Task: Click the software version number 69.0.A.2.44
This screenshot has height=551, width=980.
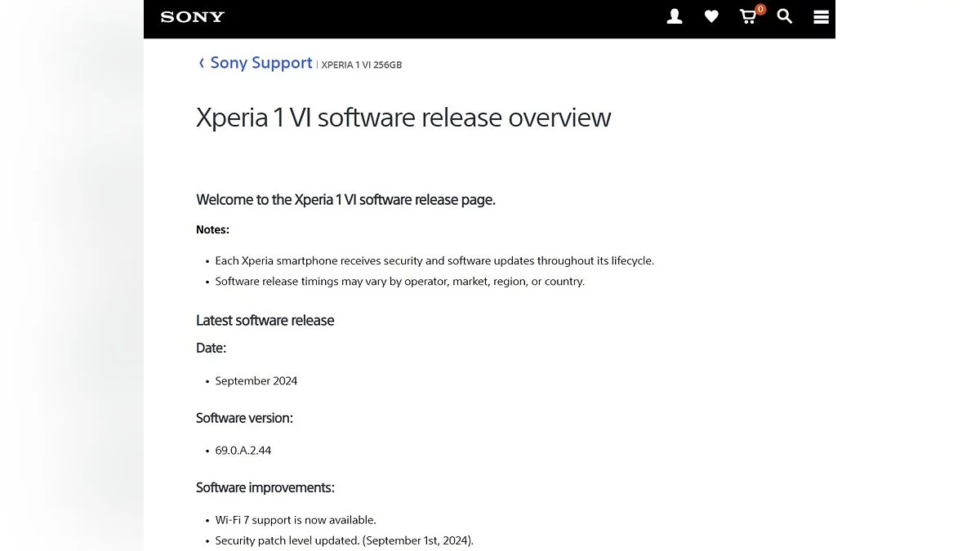Action: point(243,451)
